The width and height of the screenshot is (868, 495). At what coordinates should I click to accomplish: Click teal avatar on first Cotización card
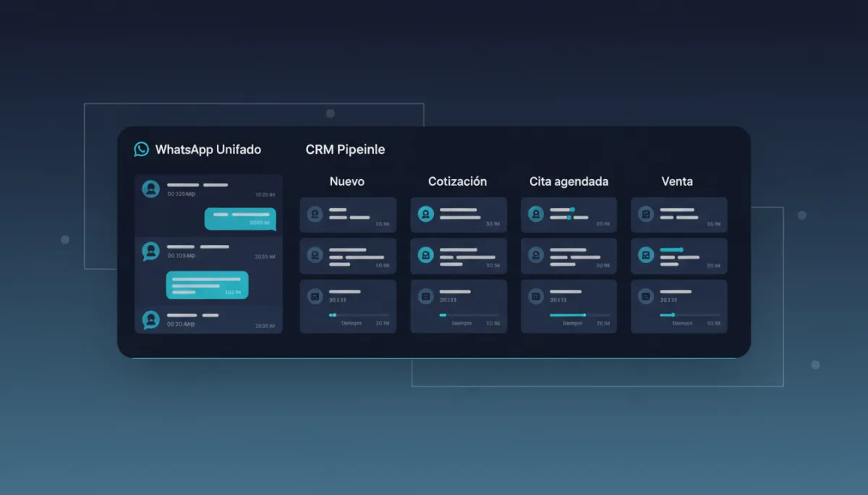click(425, 214)
